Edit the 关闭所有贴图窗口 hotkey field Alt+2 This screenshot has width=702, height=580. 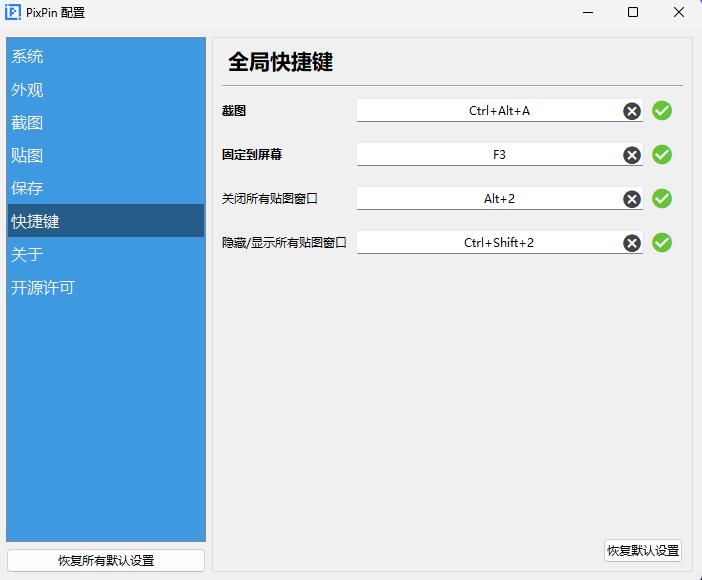coord(500,198)
